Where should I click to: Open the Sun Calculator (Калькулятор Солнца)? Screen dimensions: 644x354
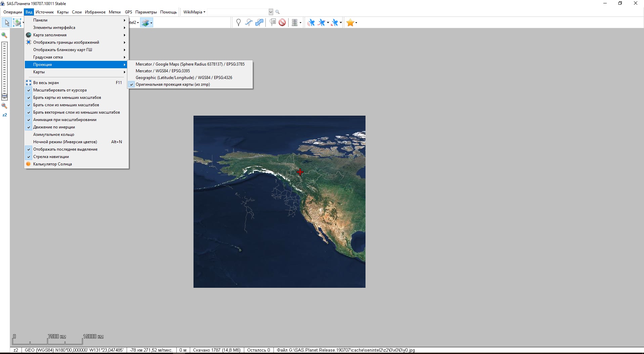[52, 164]
